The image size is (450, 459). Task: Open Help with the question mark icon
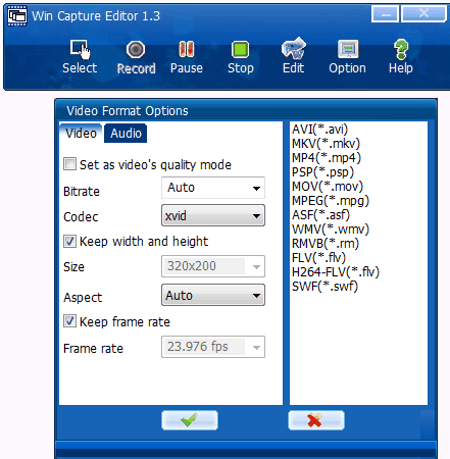(401, 49)
